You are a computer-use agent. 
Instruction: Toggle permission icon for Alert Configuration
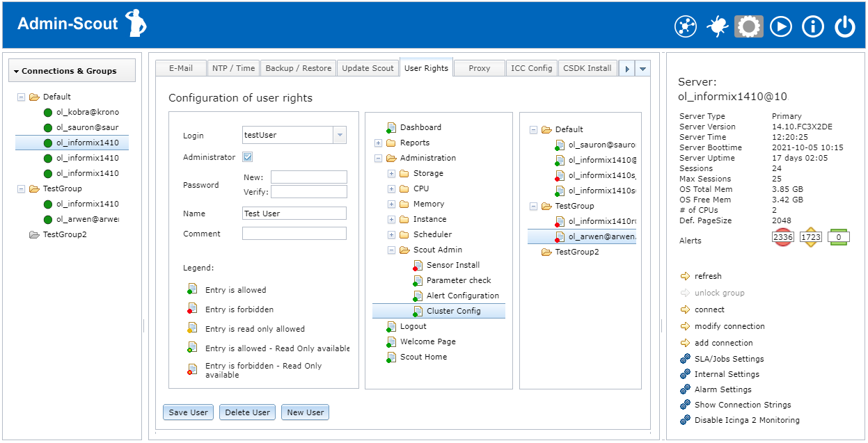(418, 296)
